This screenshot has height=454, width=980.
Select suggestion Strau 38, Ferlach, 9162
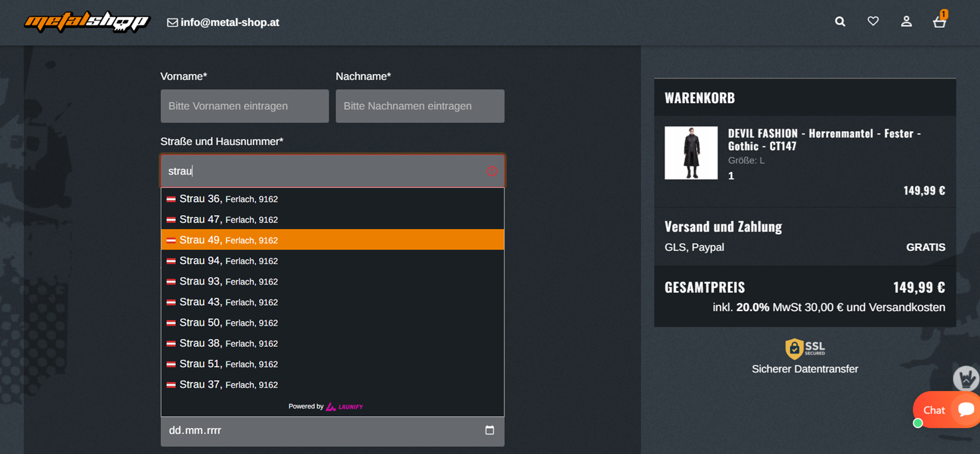tap(333, 343)
